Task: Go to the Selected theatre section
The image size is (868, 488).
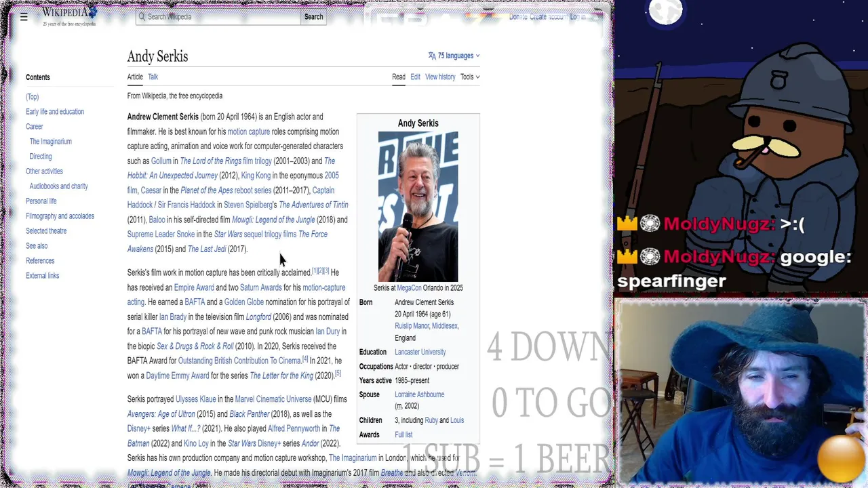Action: (46, 231)
